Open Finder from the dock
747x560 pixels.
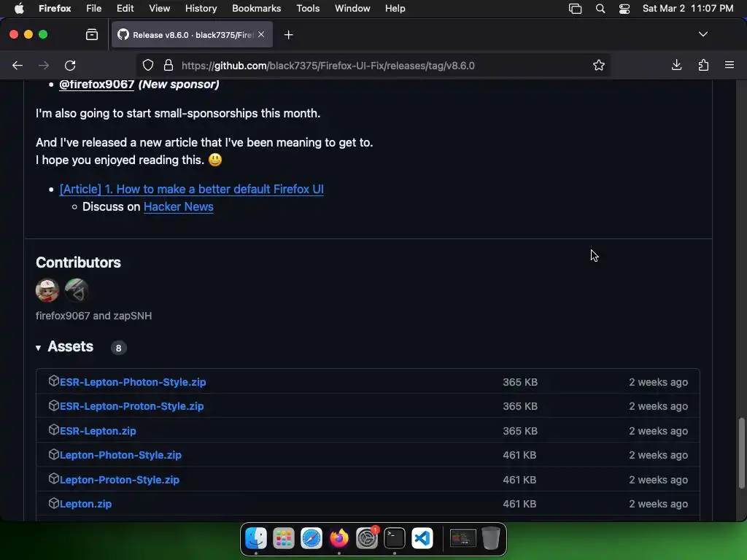click(x=256, y=539)
